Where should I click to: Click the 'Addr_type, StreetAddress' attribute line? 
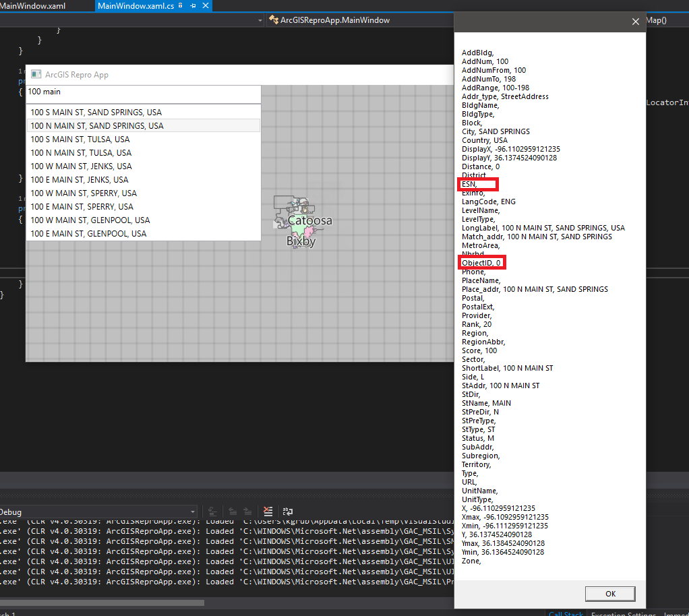505,96
